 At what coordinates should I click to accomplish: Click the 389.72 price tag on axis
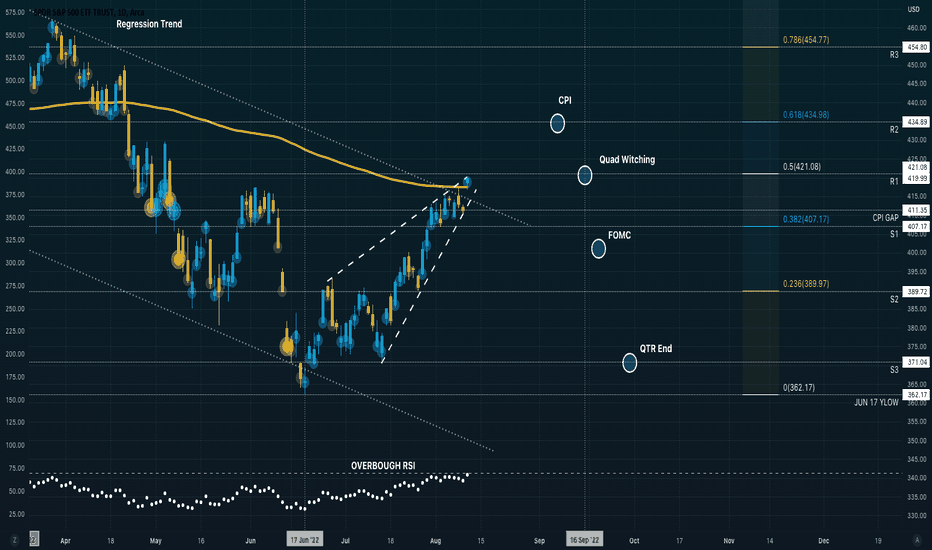point(915,291)
